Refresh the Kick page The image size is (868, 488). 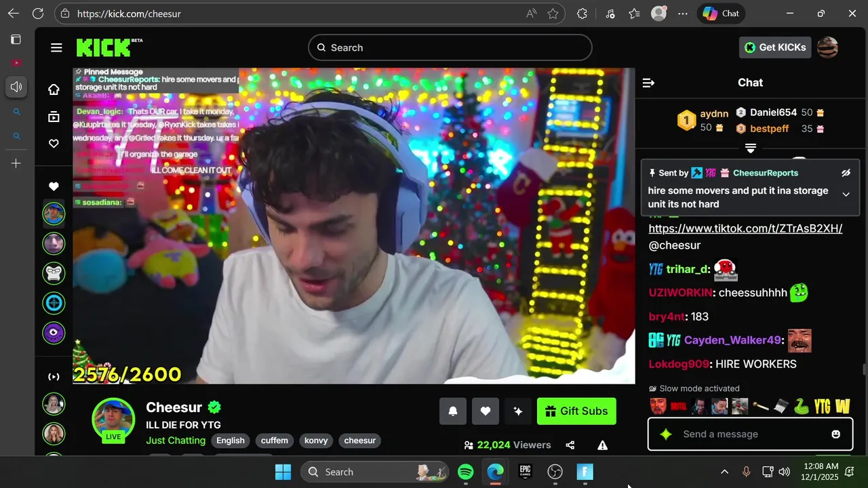pos(38,14)
